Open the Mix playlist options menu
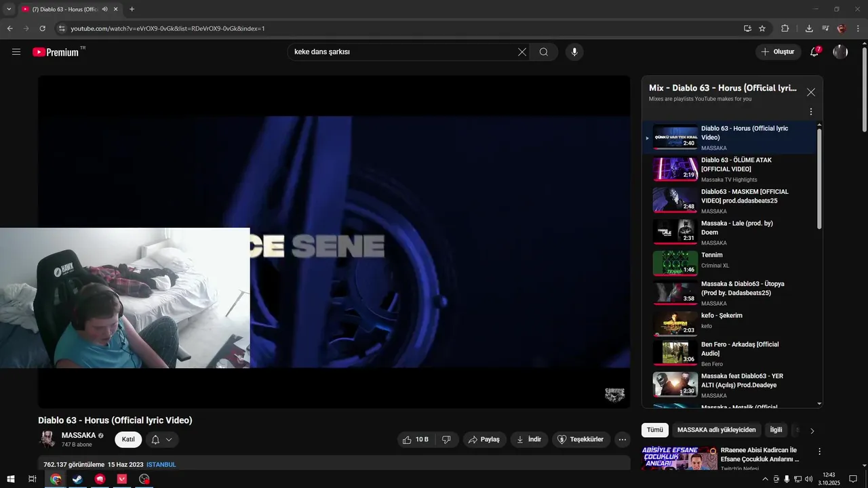 pos(810,112)
